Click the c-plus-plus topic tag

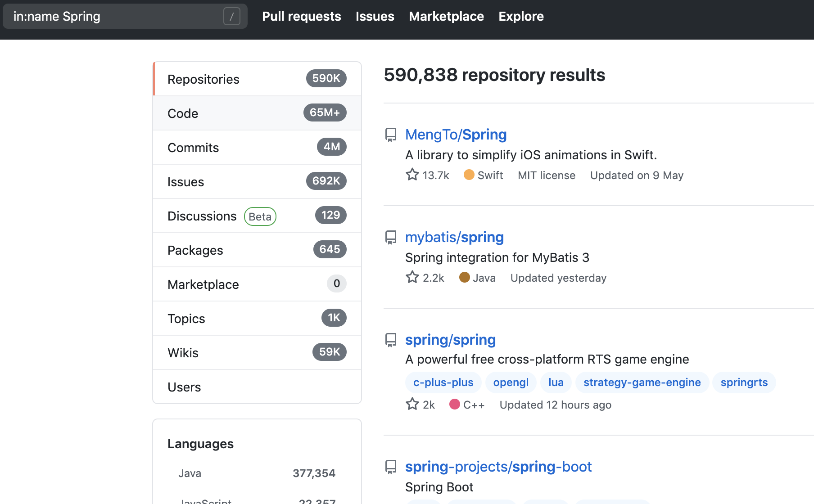(443, 382)
